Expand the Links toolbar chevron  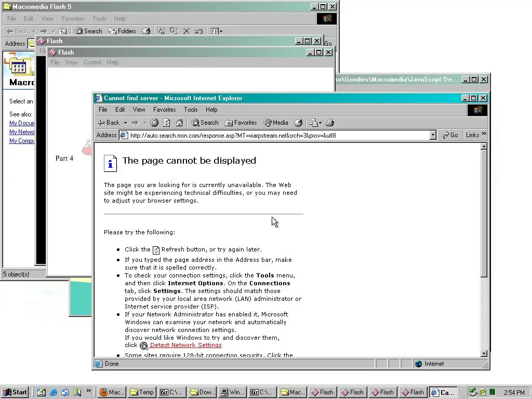pos(484,134)
